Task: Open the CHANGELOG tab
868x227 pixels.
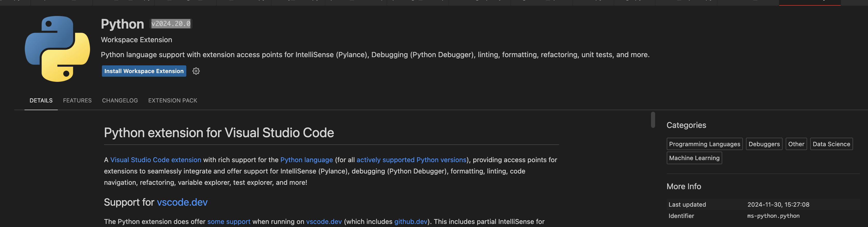Action: pyautogui.click(x=120, y=101)
